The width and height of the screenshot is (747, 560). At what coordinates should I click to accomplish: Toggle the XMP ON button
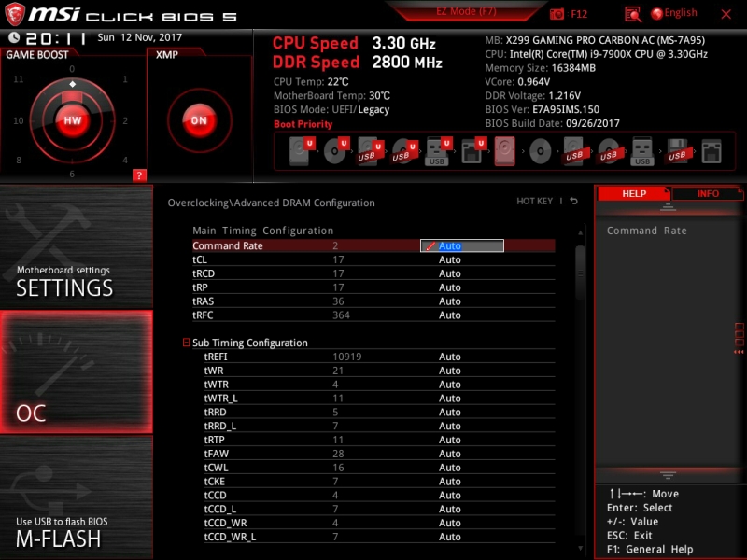click(x=199, y=120)
